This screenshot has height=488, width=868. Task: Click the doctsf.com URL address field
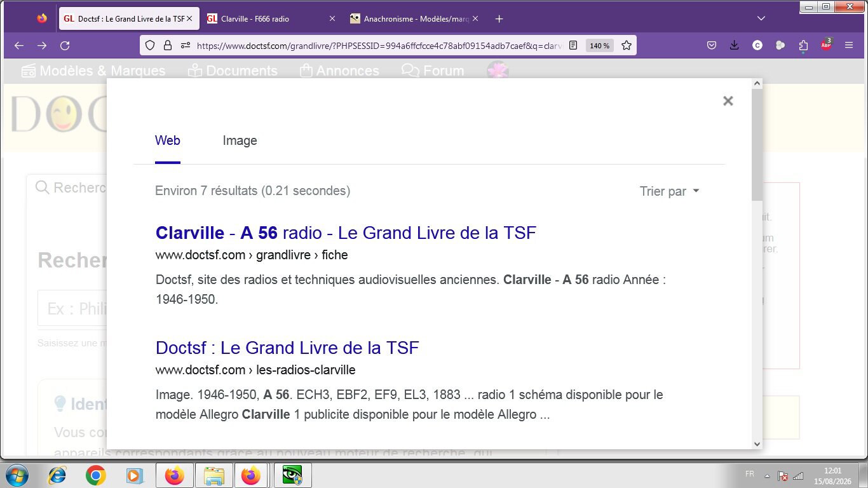tap(379, 45)
